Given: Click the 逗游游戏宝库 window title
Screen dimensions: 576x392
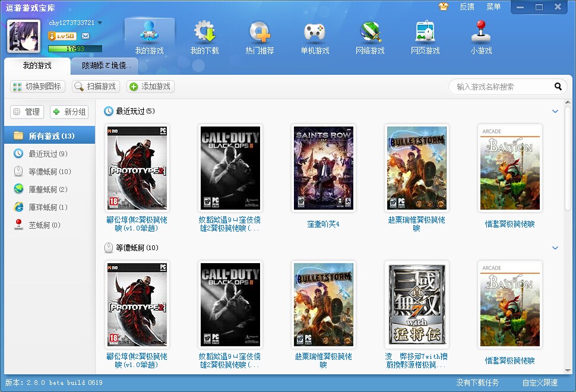Looking at the screenshot, I should point(30,8).
